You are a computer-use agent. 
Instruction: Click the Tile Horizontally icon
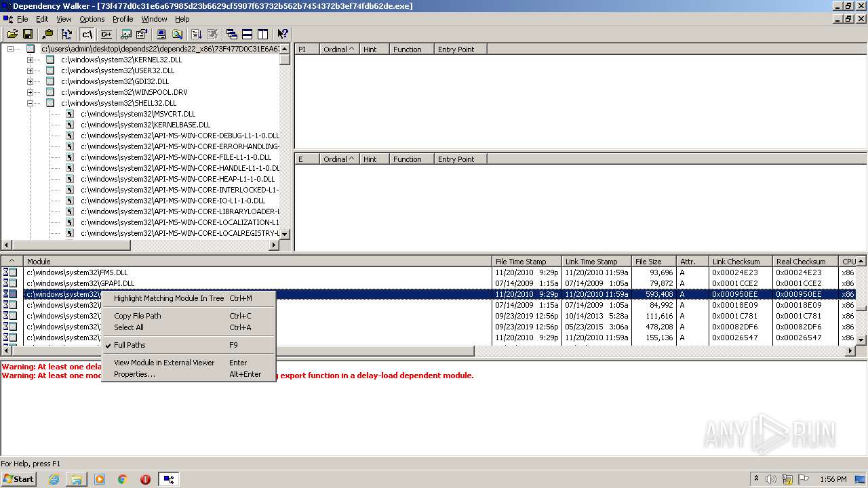(x=248, y=34)
